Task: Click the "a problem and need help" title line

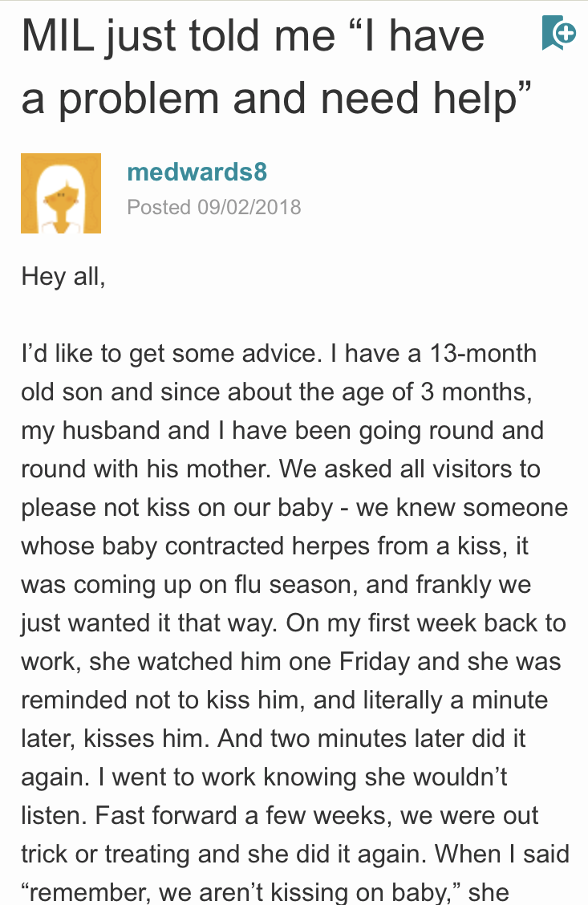Action: pos(277,99)
